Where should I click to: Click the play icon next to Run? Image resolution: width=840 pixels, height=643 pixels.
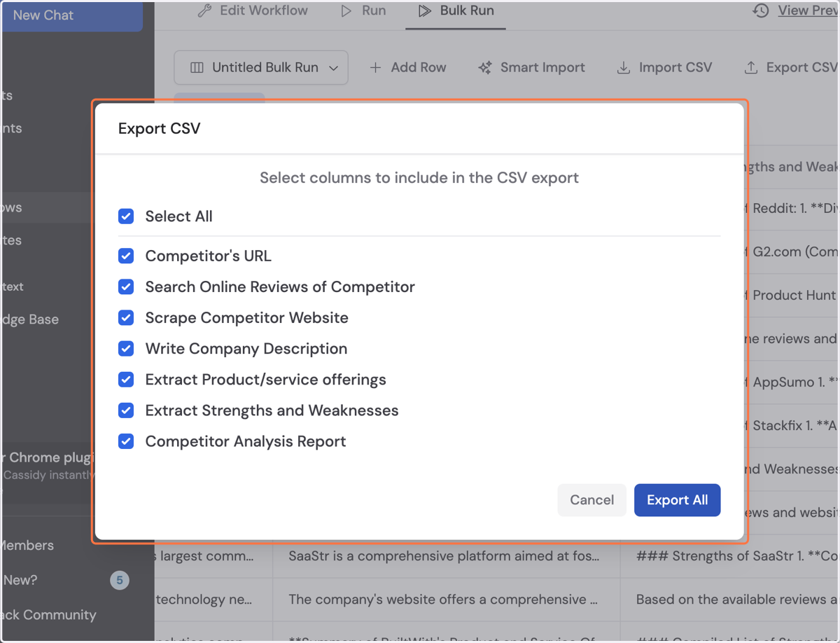[x=346, y=11]
